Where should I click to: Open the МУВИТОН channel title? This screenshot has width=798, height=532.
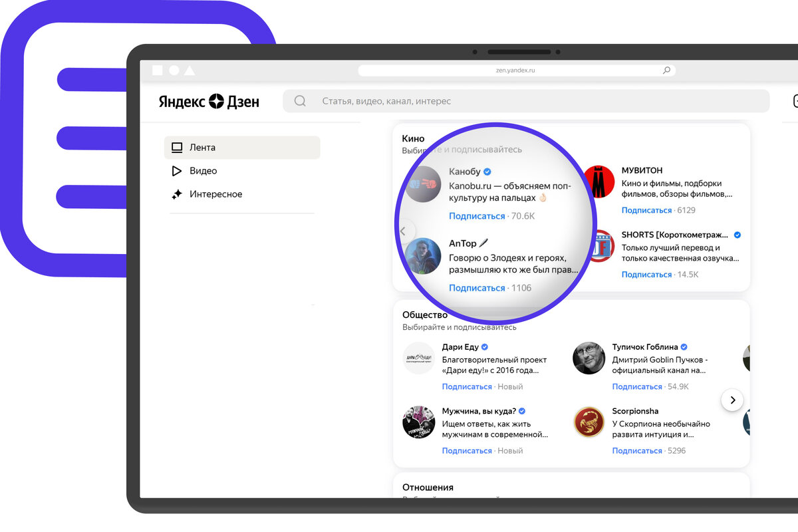642,170
